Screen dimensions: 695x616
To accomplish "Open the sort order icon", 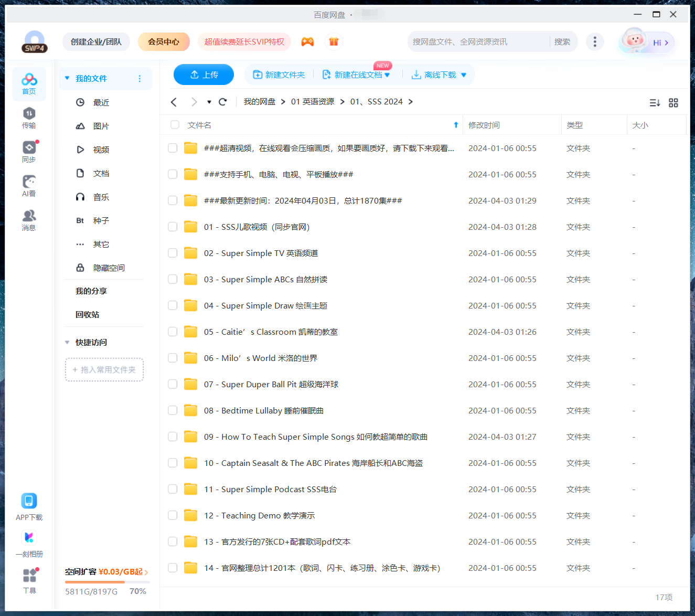I will (655, 103).
